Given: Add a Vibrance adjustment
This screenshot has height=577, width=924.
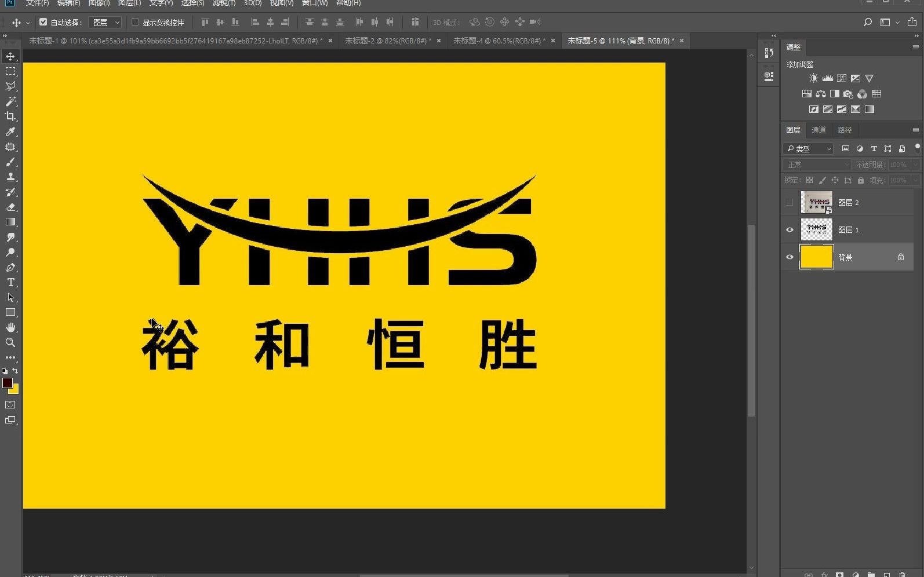Looking at the screenshot, I should pos(870,78).
